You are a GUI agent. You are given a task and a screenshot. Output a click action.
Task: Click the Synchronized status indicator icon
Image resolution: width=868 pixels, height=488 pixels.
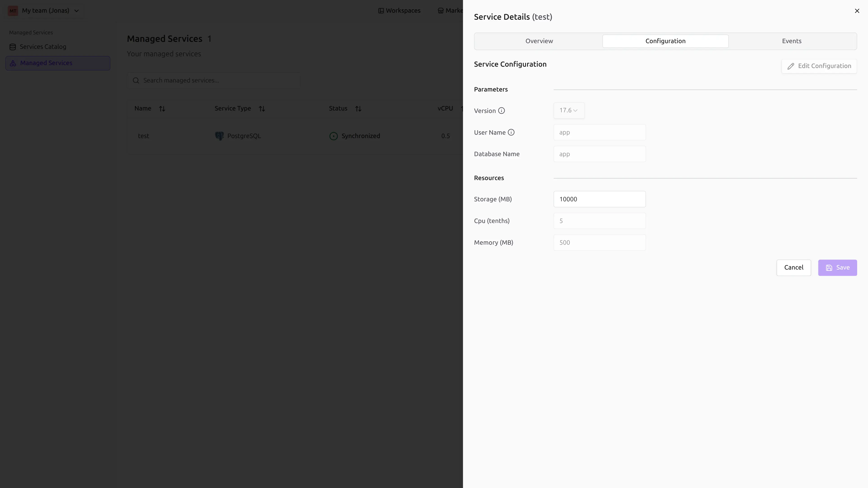[x=333, y=136]
